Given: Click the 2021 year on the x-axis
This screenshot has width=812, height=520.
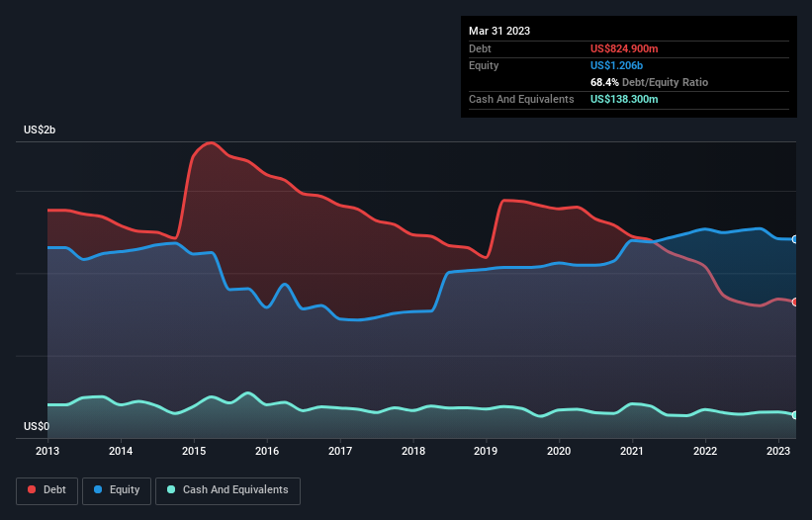Looking at the screenshot, I should [632, 451].
